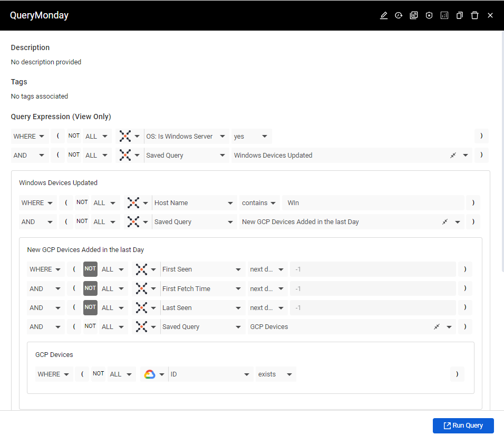The image size is (504, 435).
Task: Open AND logic dropdown on Last Seen row
Action: (46, 308)
